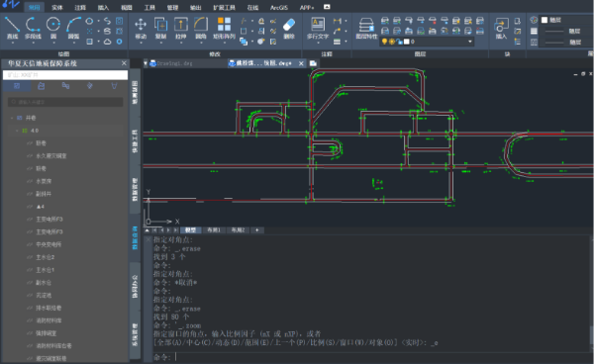Screen dimensions: 594x364
Task: Open the 注释 ribbon tab
Action: pos(80,8)
